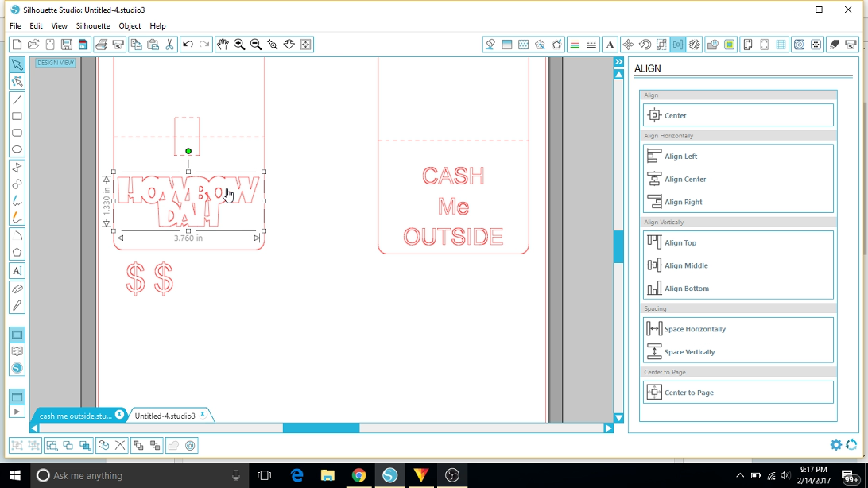Open the Edit menu
The image size is (868, 488).
click(x=36, y=26)
